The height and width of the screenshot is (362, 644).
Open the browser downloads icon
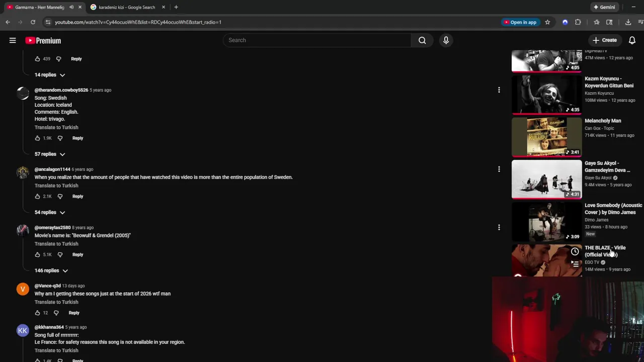click(x=628, y=22)
